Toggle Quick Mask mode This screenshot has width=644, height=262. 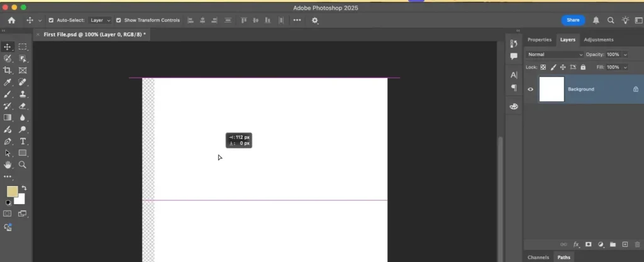(x=8, y=214)
